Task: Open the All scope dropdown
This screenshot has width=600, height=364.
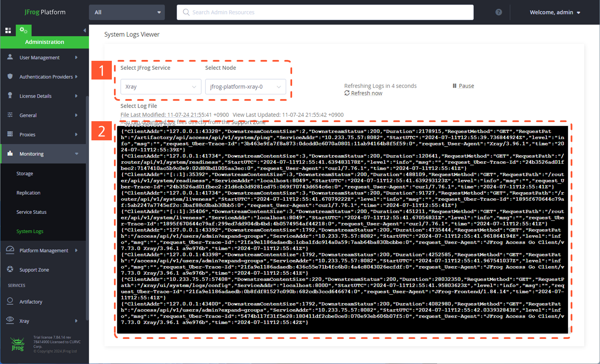Action: 127,12
